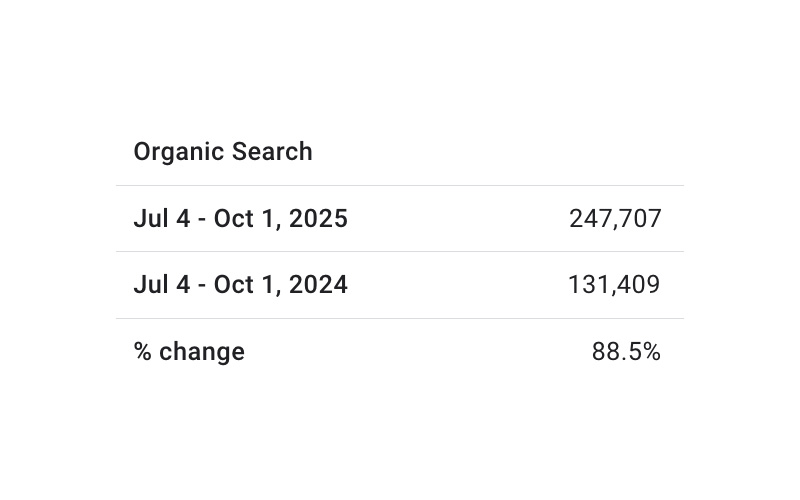The width and height of the screenshot is (800, 500).
Task: Click the word "change" in the last row
Action: point(202,352)
